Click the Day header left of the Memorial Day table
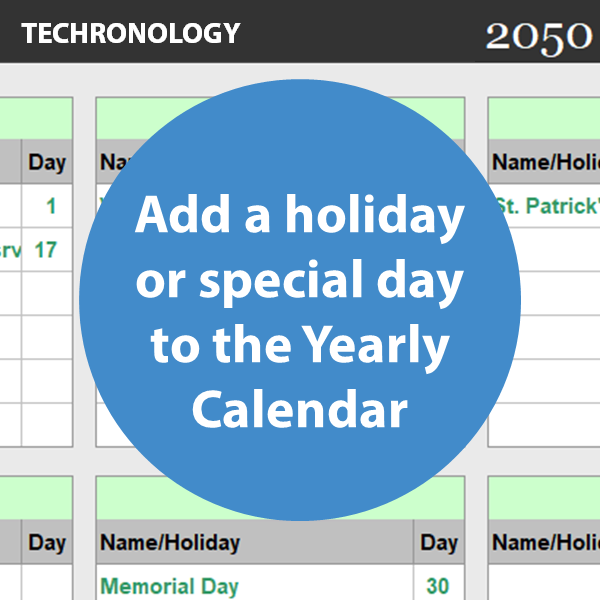Image resolution: width=600 pixels, height=600 pixels. point(46,543)
